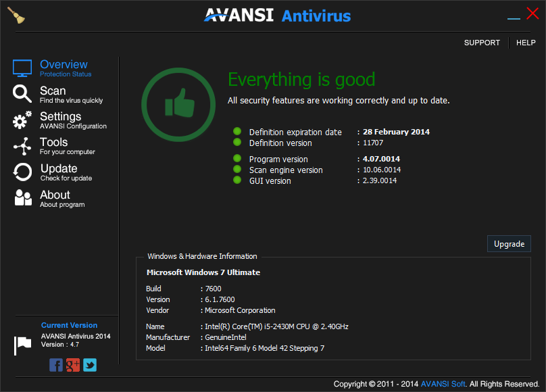
Task: Click the Settings gears icon
Action: pos(22,120)
